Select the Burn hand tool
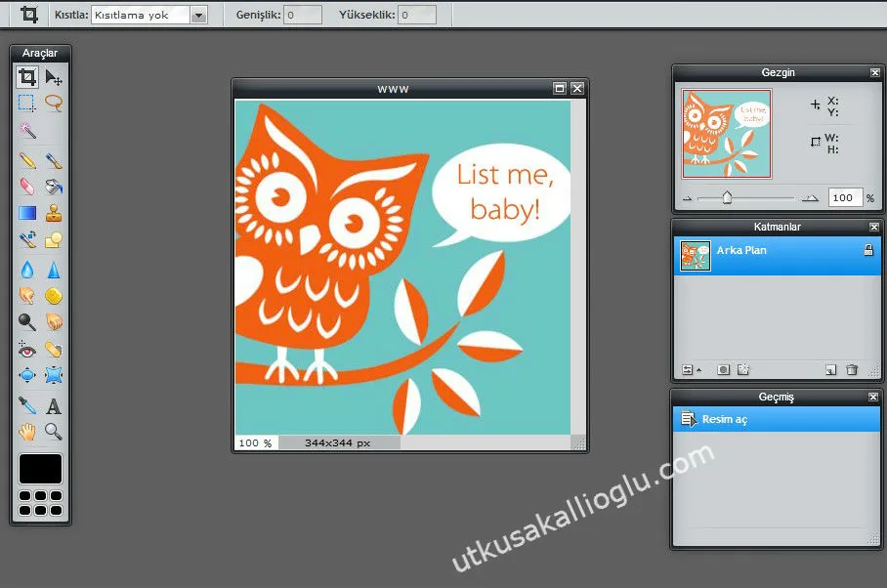This screenshot has width=887, height=588. (54, 321)
